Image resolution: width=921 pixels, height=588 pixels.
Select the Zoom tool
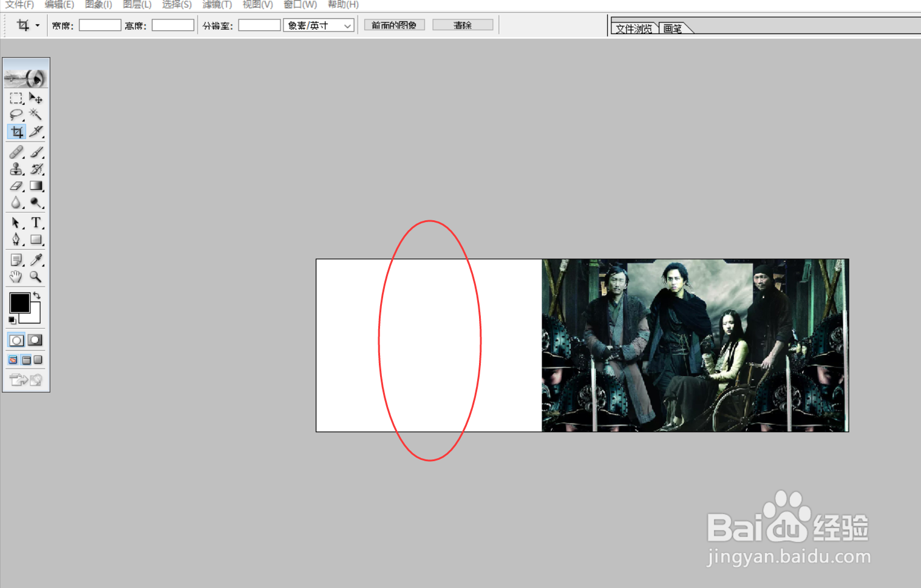coord(36,277)
